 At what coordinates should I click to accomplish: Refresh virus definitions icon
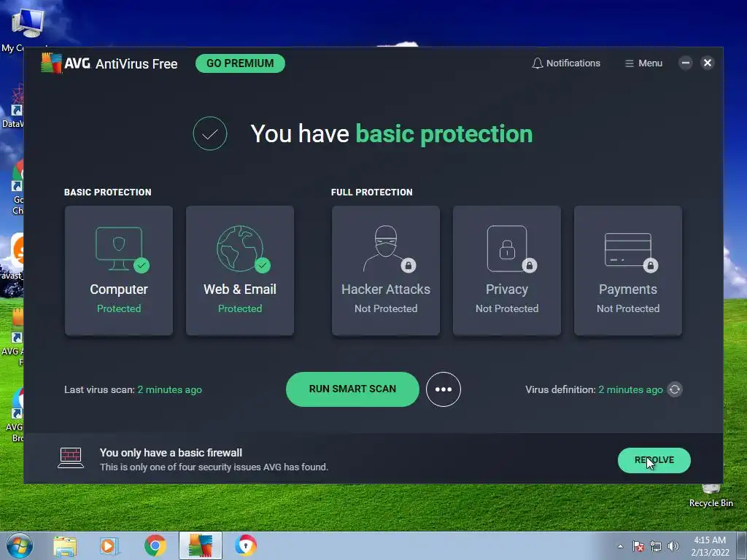coord(675,389)
